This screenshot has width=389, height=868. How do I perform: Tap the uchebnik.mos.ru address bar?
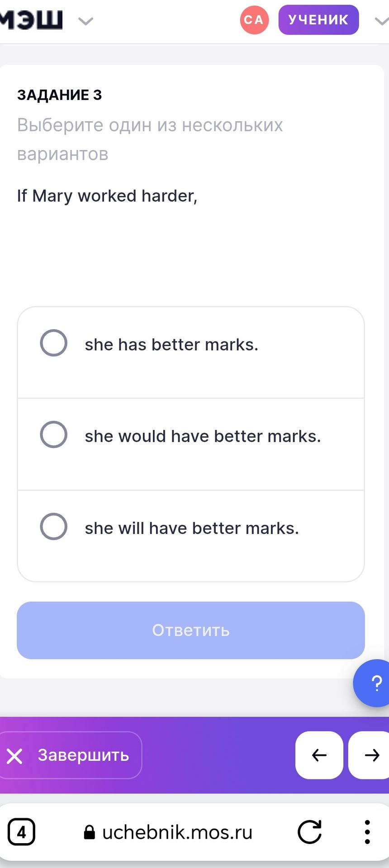168,832
